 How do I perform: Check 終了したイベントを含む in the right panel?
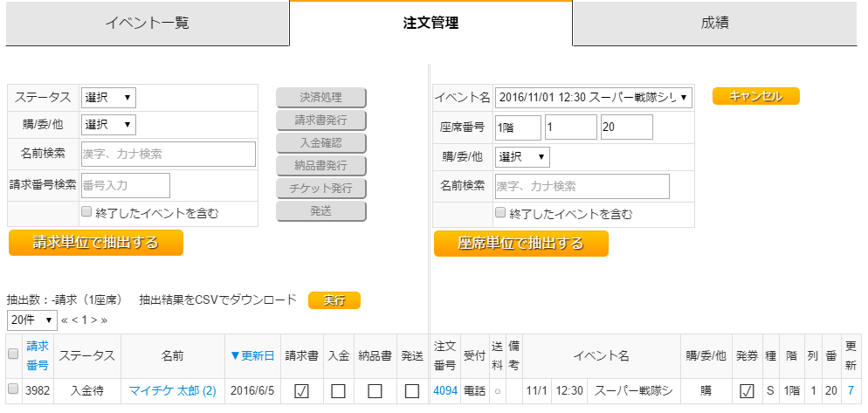pos(500,212)
